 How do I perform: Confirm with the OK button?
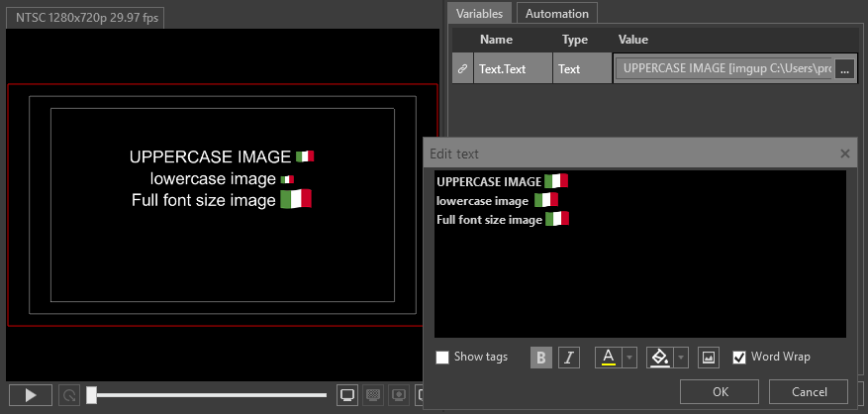tap(720, 392)
